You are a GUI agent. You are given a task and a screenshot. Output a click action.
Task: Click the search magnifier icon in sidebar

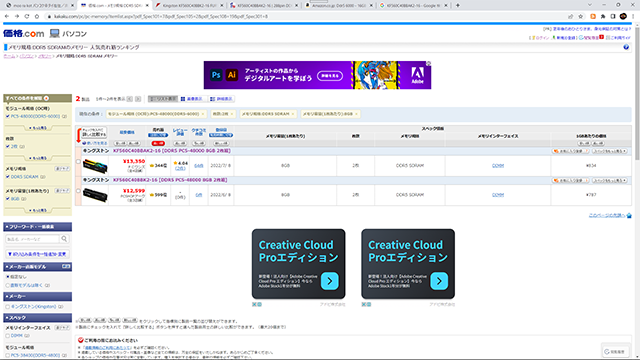[64, 239]
